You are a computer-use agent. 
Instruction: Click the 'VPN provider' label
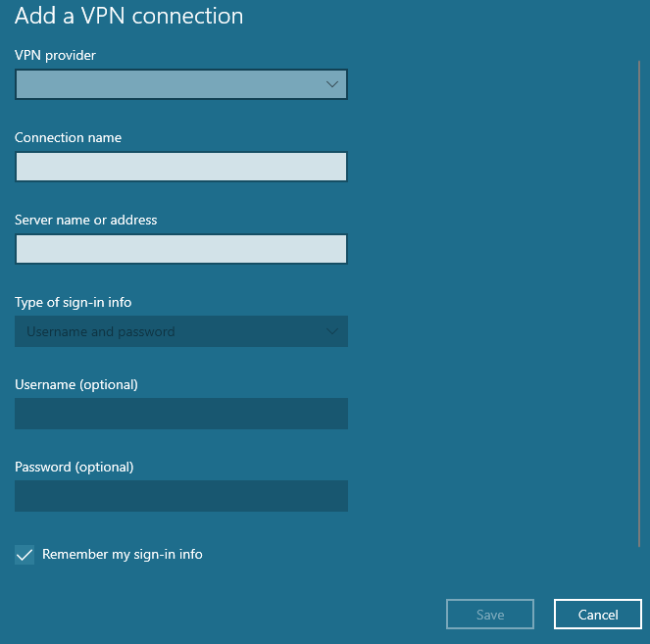pyautogui.click(x=55, y=55)
